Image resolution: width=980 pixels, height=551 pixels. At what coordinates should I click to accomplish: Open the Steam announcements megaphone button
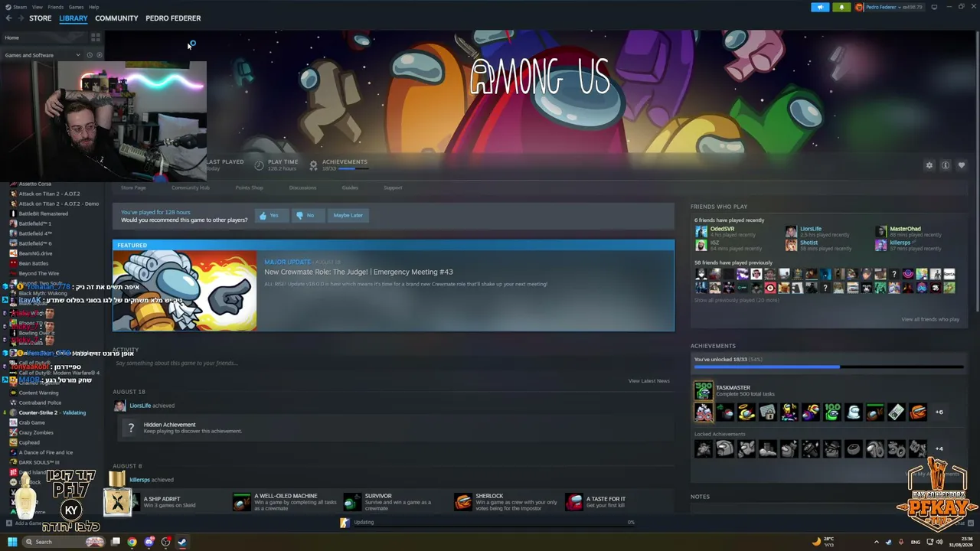(820, 7)
